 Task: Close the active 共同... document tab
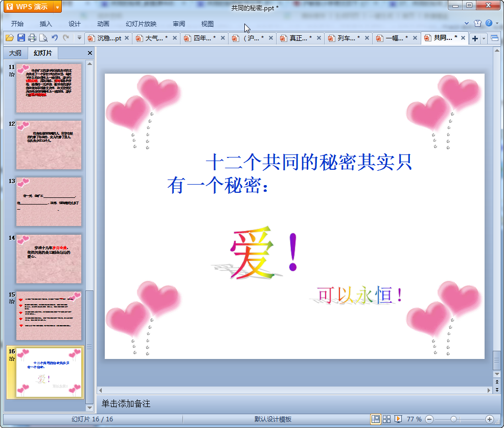pyautogui.click(x=463, y=38)
